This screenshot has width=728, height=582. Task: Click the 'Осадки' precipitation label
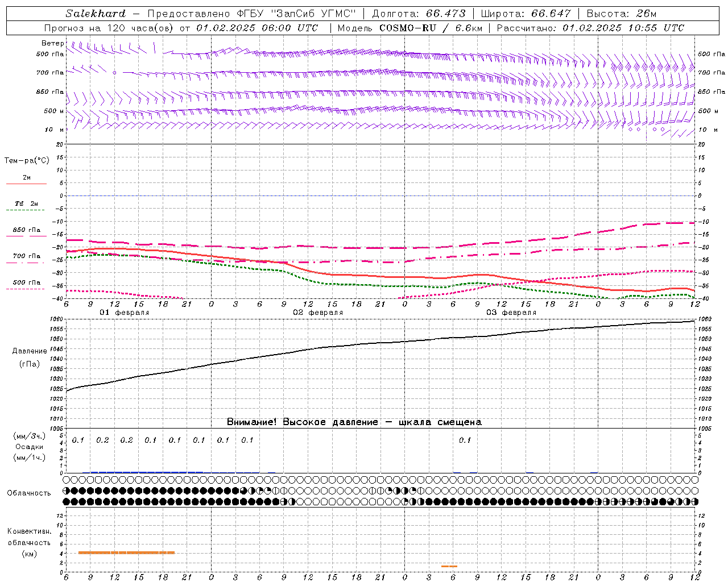click(30, 447)
